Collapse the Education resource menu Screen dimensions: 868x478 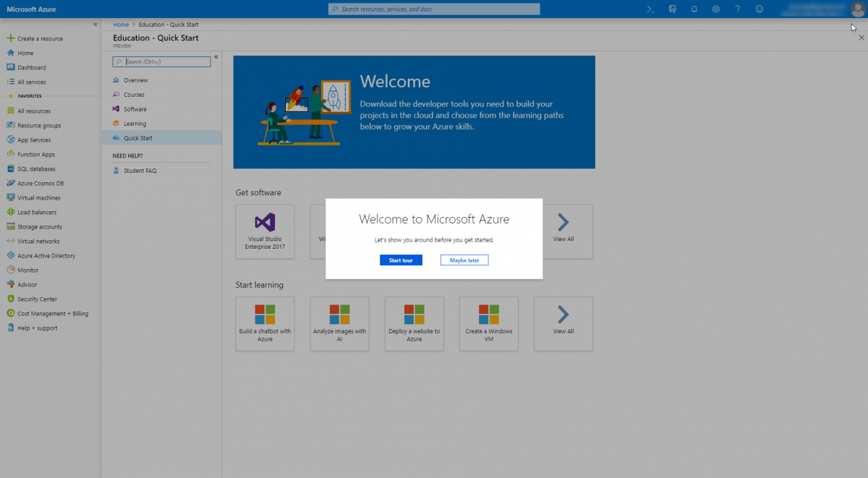[216, 56]
